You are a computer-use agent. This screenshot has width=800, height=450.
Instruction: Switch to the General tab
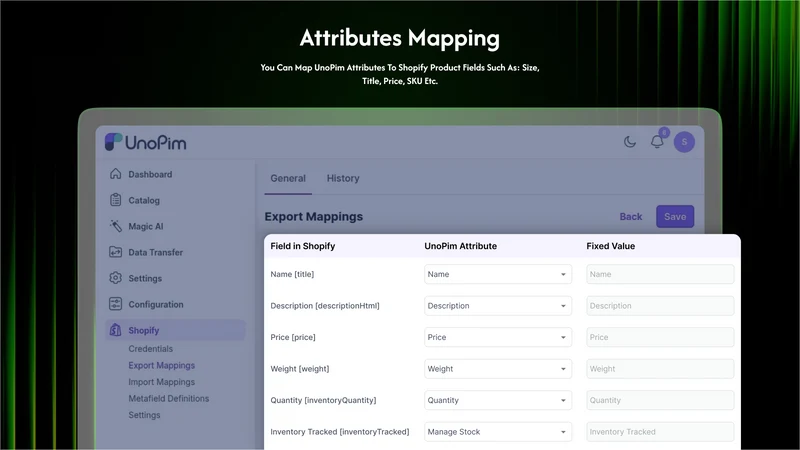pyautogui.click(x=288, y=178)
